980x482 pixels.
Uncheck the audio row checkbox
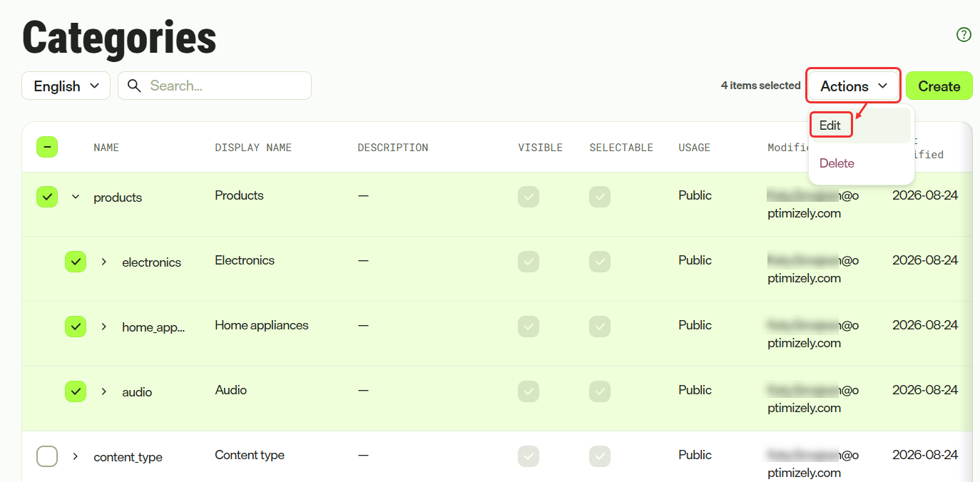[x=76, y=391]
